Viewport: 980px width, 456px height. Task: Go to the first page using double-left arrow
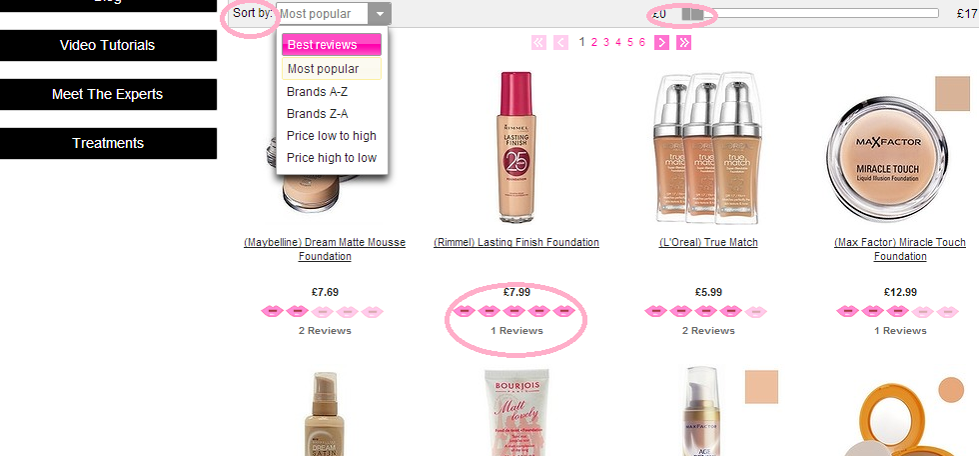[x=538, y=43]
